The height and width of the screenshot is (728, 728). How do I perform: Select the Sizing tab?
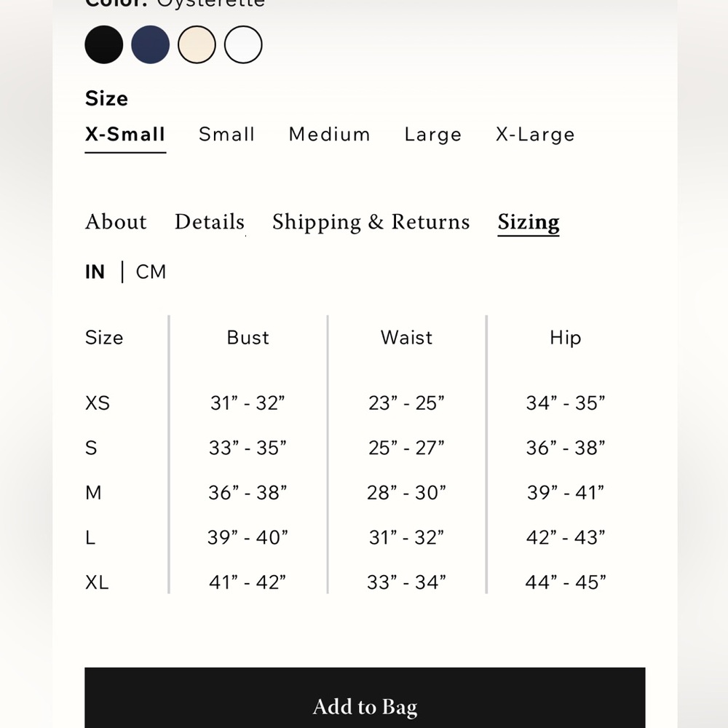[529, 222]
